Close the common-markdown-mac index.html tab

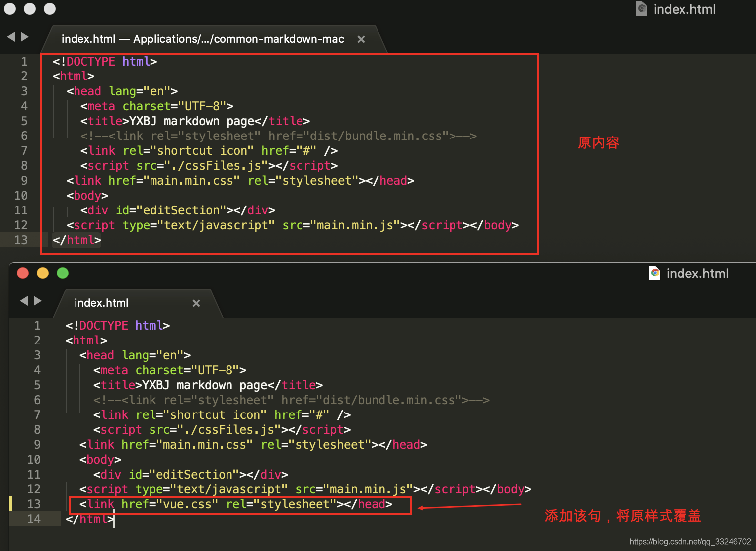tap(361, 39)
